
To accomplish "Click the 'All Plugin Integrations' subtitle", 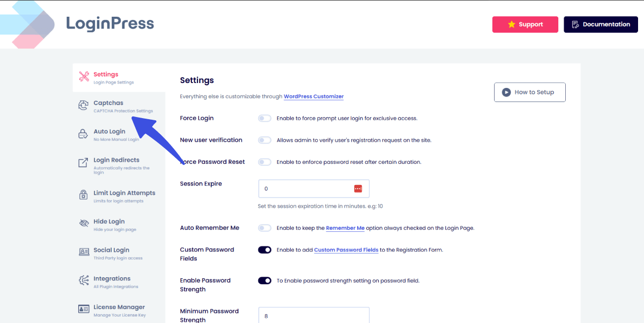I will coord(116,286).
